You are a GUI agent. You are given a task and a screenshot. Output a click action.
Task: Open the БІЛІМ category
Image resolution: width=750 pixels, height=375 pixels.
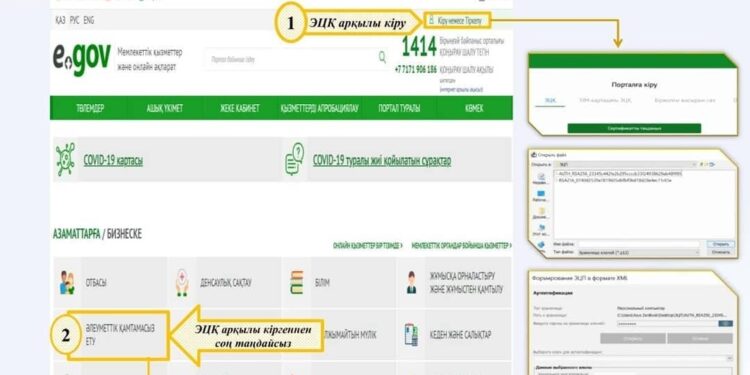pos(323,283)
